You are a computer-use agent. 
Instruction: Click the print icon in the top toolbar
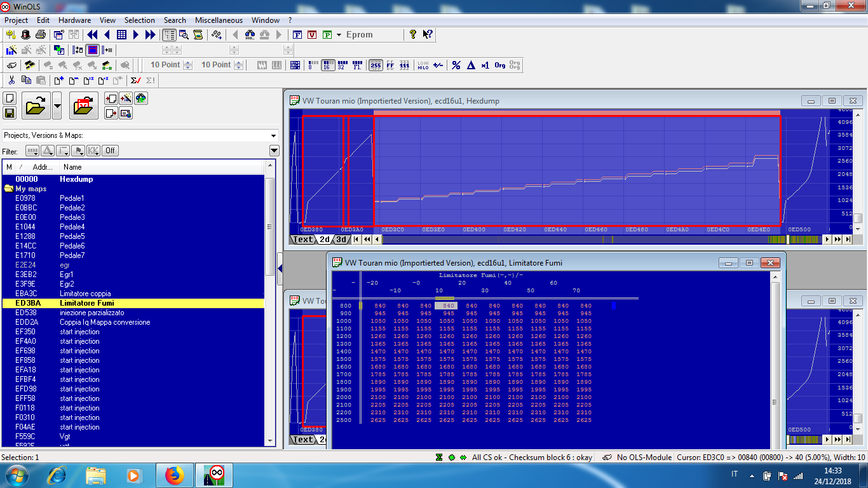pos(41,35)
